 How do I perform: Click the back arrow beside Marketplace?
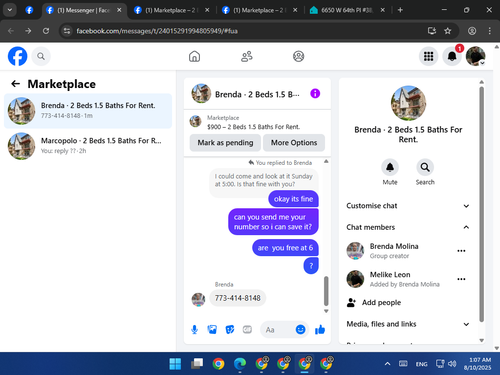[16, 84]
